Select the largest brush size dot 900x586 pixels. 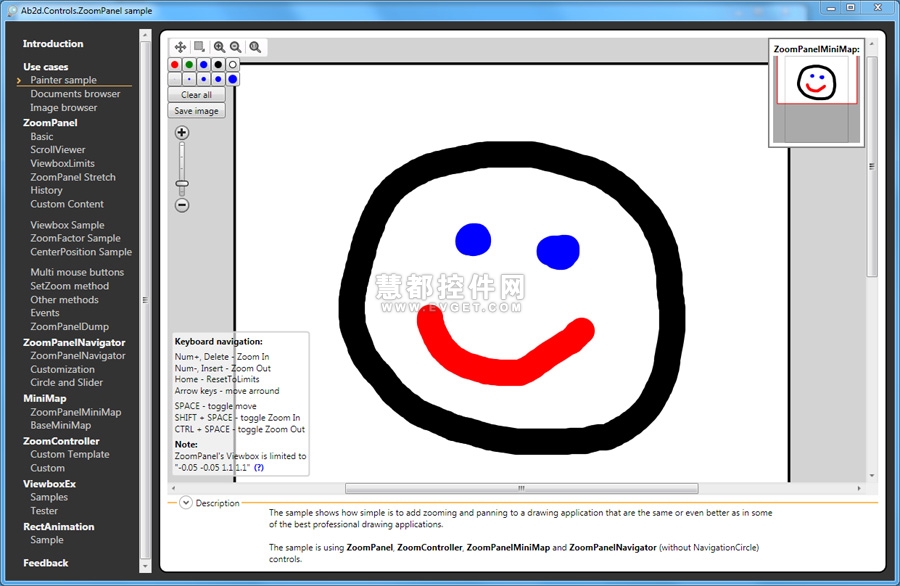tap(232, 79)
